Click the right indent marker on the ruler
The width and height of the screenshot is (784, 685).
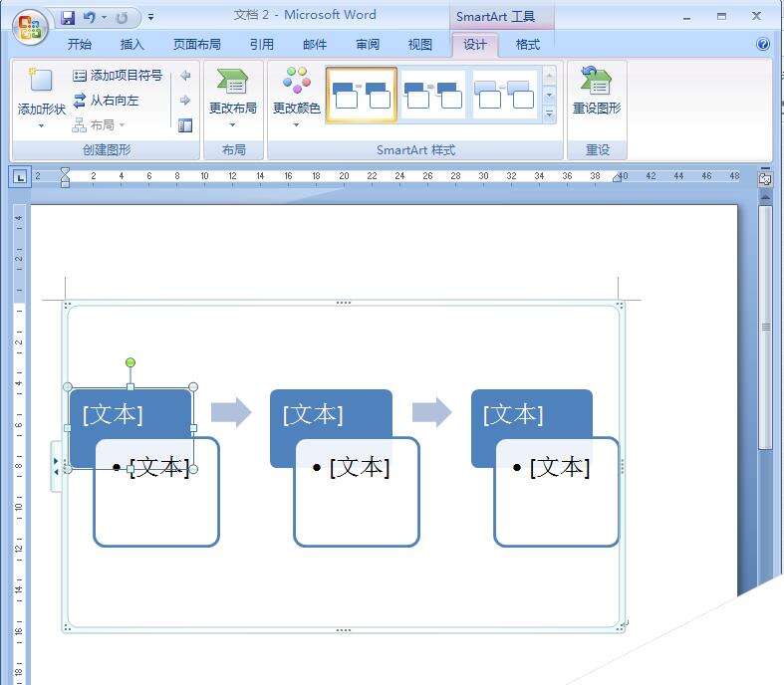pyautogui.click(x=617, y=178)
